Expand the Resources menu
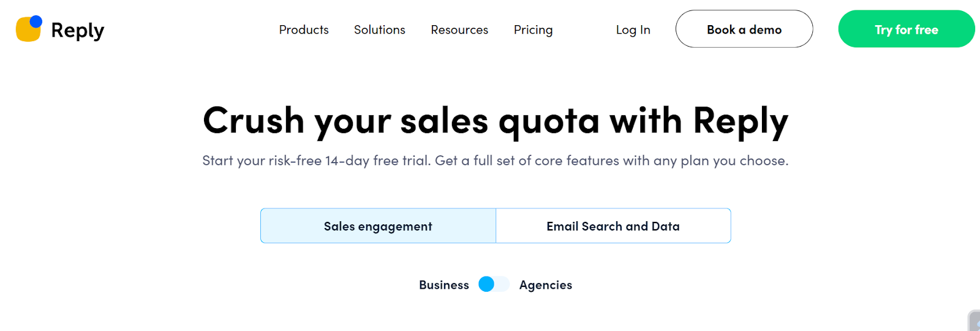980x331 pixels. [x=459, y=29]
